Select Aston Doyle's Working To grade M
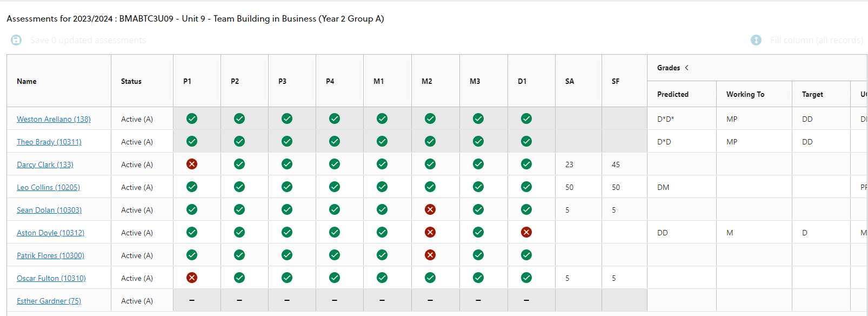Image resolution: width=868 pixels, height=316 pixels. [730, 233]
